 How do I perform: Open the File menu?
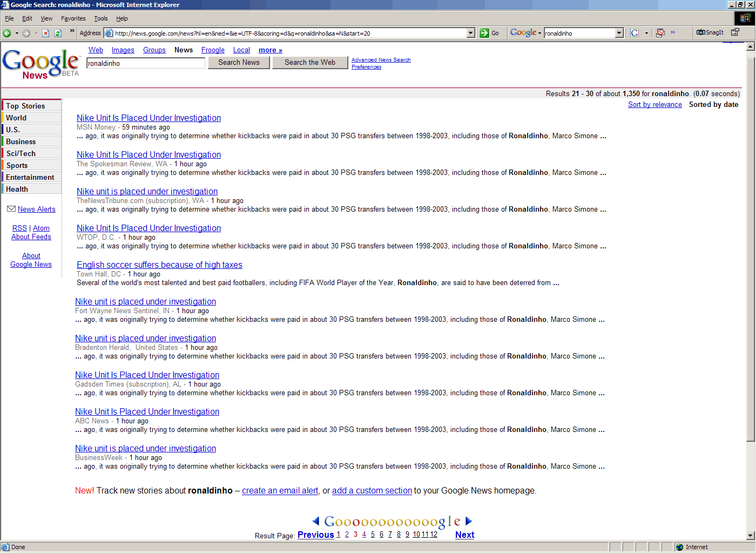click(9, 18)
